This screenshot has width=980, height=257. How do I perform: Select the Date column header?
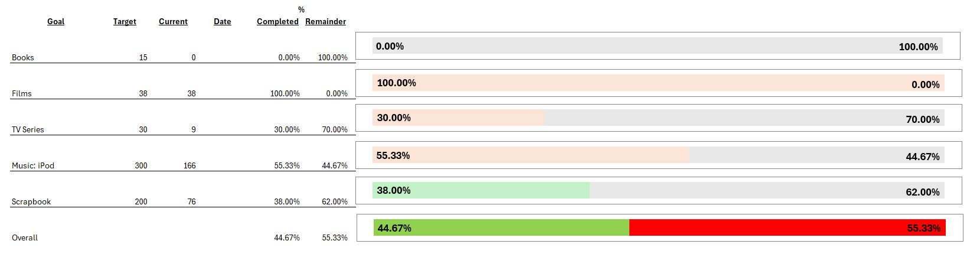(223, 21)
